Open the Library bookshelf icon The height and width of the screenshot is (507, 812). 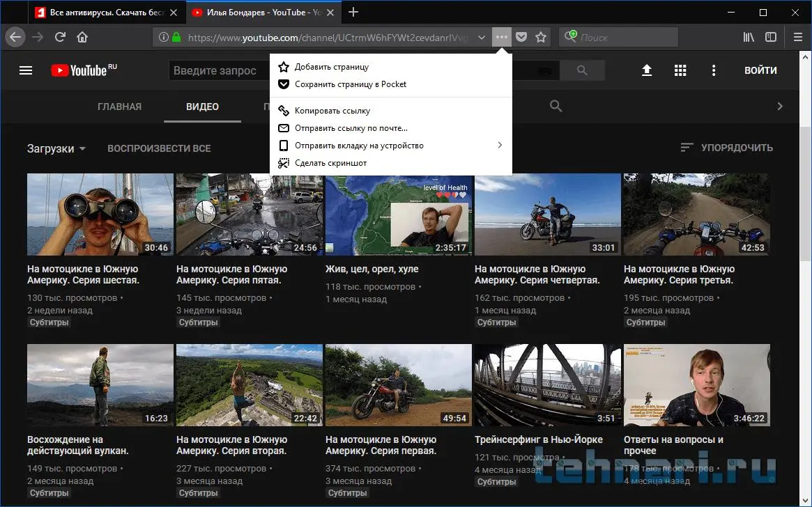tap(749, 38)
